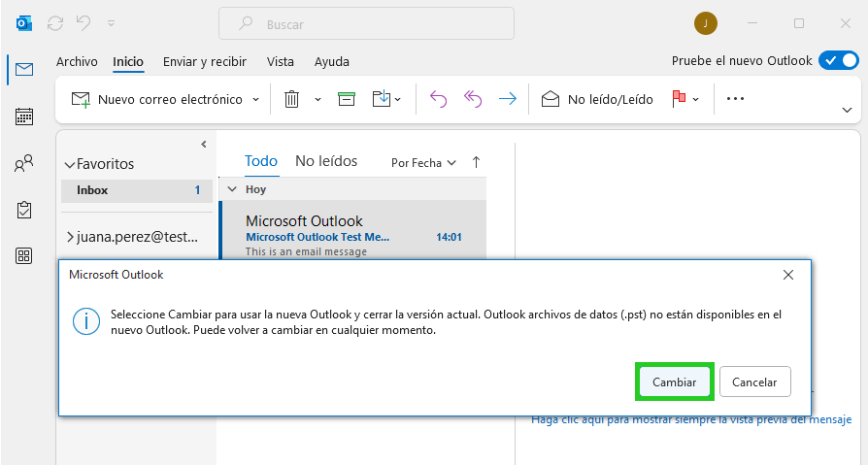Open the Microsoft Outlook Test Message email
Image resolution: width=868 pixels, height=465 pixels.
click(353, 230)
